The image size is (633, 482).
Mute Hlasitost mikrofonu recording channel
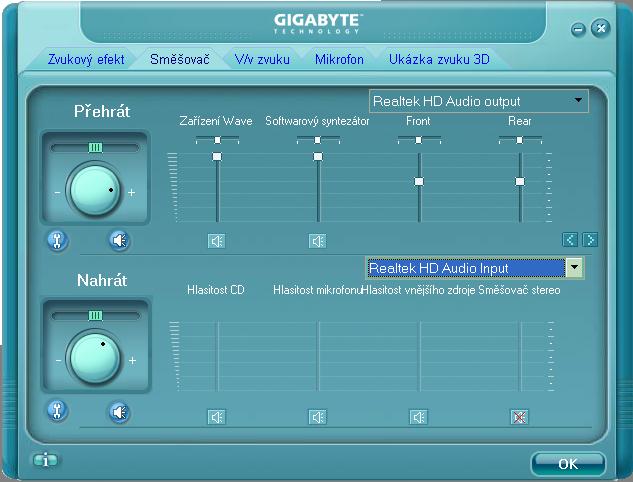pyautogui.click(x=318, y=417)
